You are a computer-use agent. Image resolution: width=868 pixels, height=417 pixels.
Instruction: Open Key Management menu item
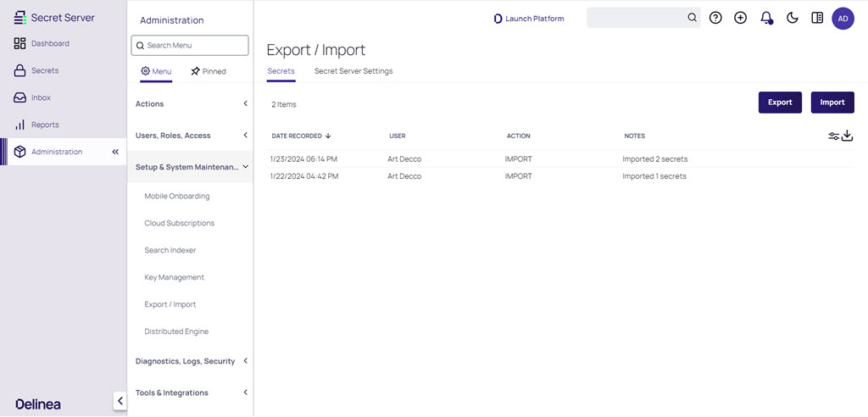175,277
